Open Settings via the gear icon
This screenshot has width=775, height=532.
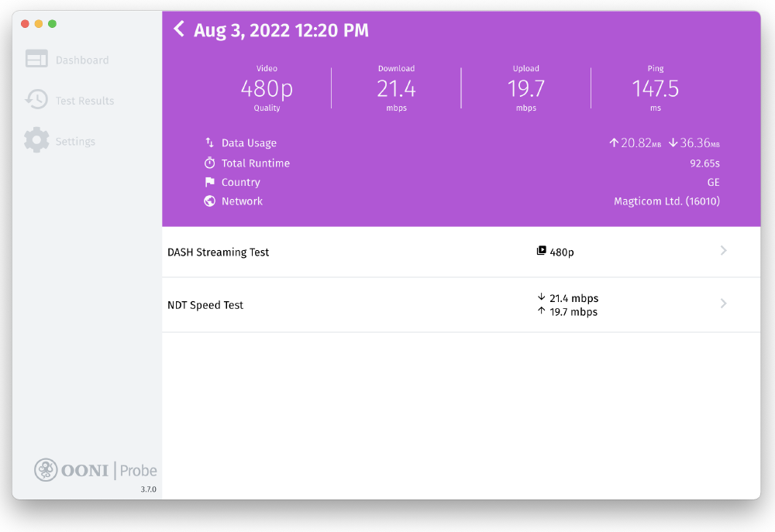pyautogui.click(x=36, y=140)
